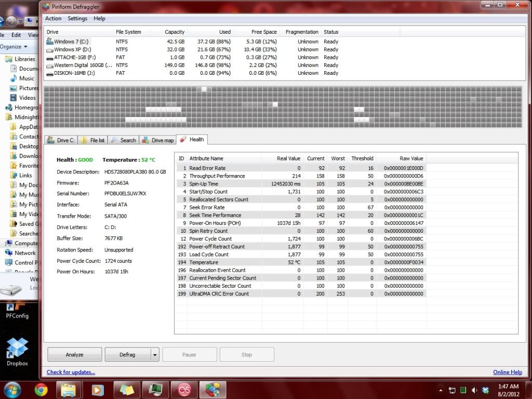
Task: Open the Windows Start orb
Action: click(12, 390)
